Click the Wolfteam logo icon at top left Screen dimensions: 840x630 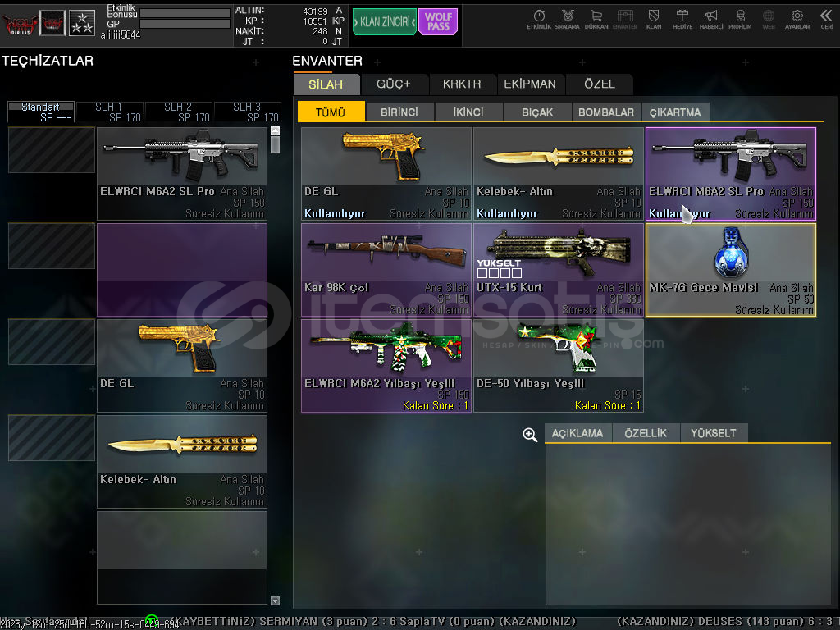click(20, 24)
